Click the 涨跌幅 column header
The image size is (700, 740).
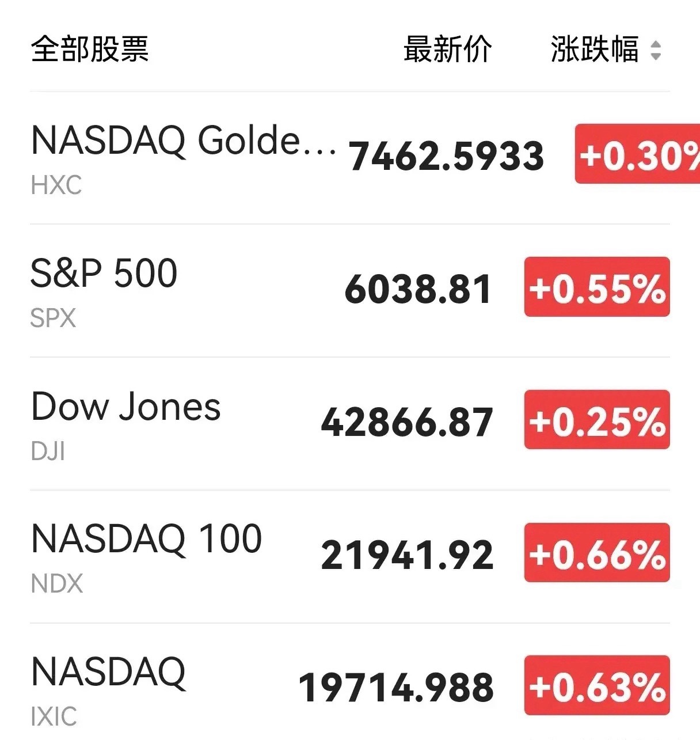pyautogui.click(x=595, y=49)
